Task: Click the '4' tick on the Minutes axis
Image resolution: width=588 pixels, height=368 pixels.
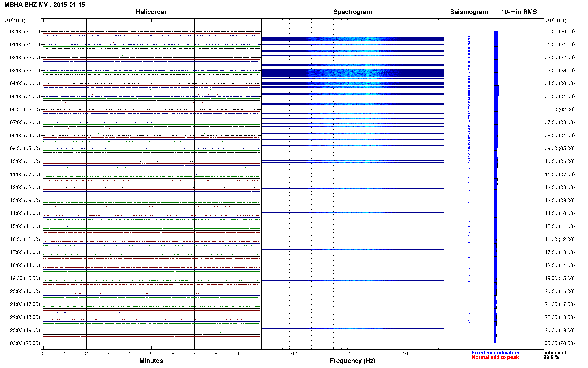Action: click(130, 354)
